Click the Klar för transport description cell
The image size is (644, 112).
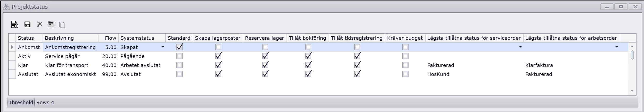67,65
